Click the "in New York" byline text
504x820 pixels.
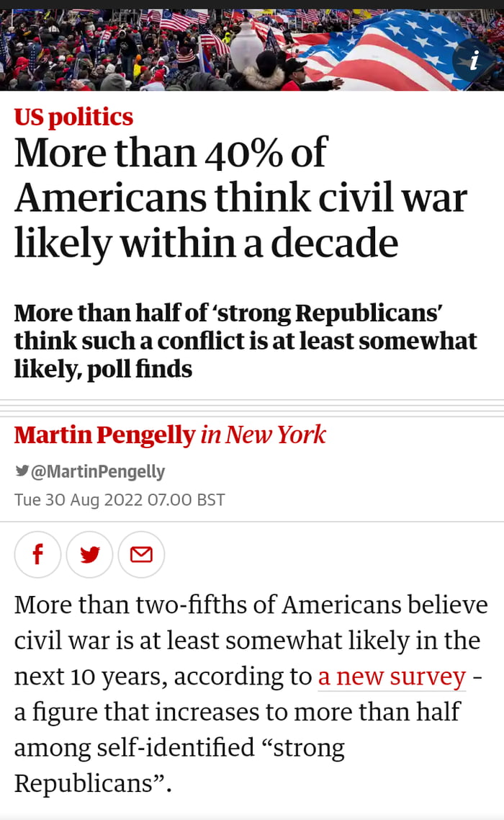(x=264, y=434)
